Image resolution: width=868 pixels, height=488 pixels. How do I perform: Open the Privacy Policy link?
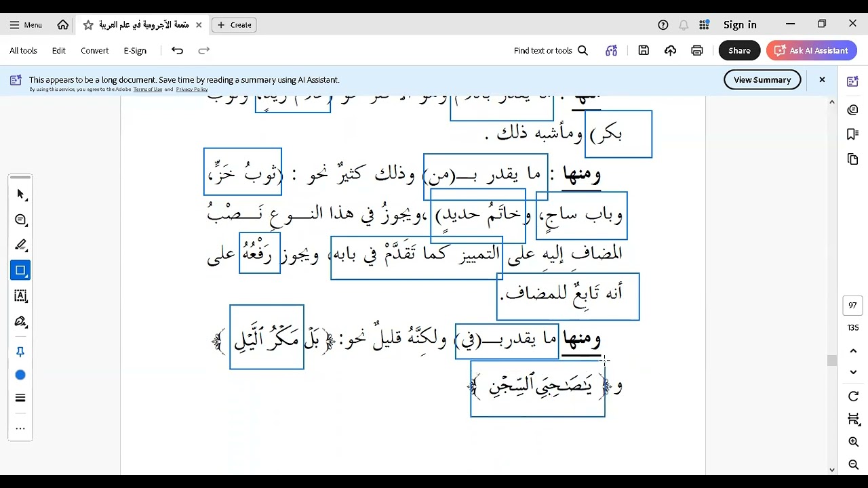(x=192, y=89)
